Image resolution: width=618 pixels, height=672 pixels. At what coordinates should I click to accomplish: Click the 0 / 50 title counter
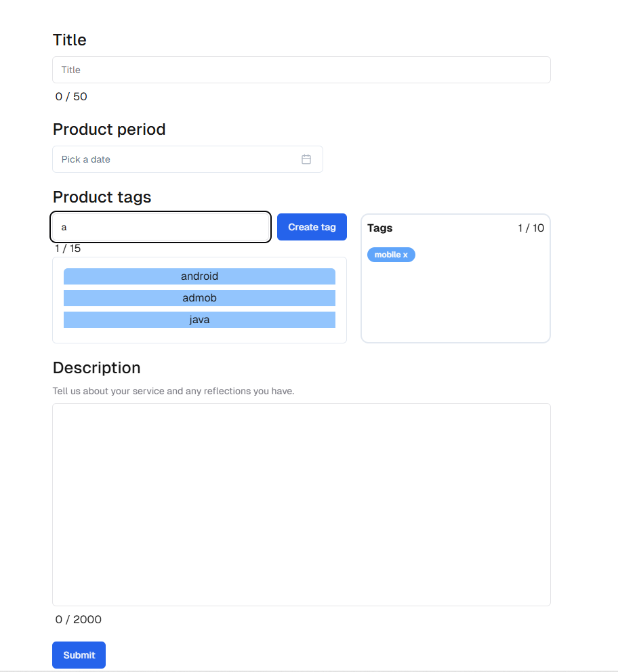[71, 96]
